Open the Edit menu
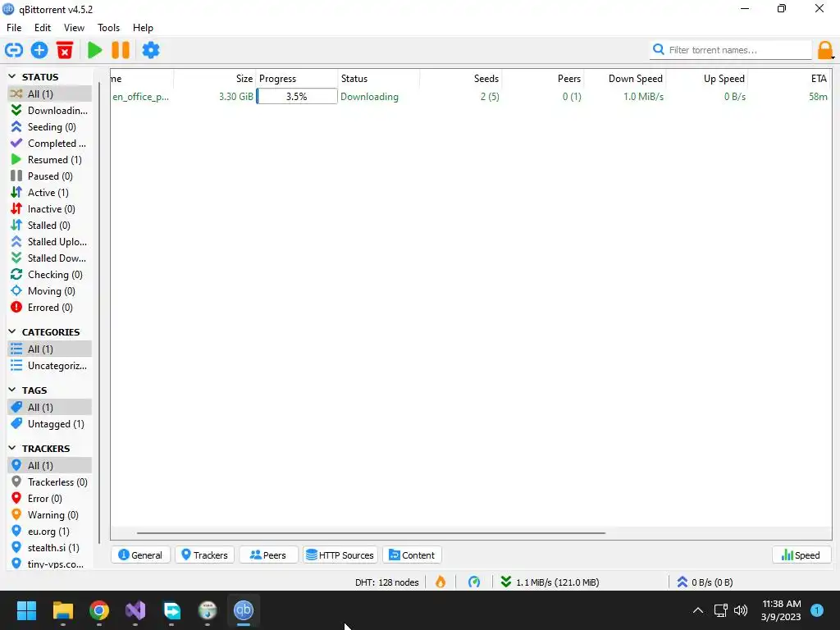This screenshot has height=630, width=840. click(43, 28)
